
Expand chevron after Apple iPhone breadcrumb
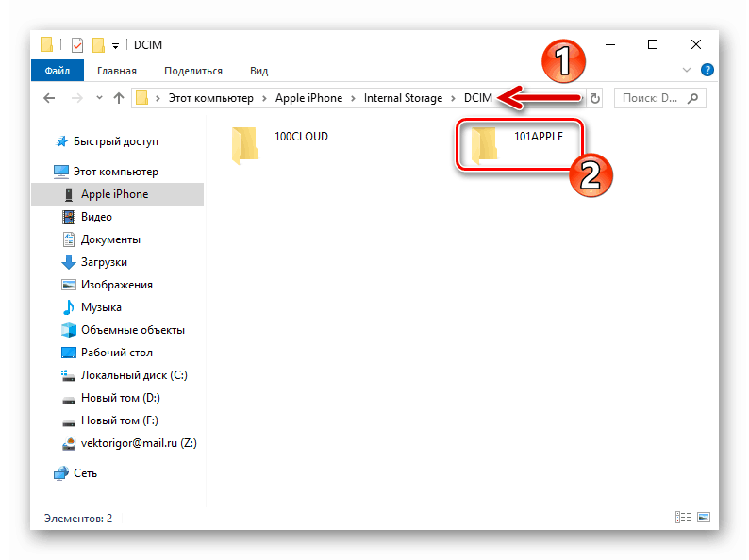(x=353, y=98)
